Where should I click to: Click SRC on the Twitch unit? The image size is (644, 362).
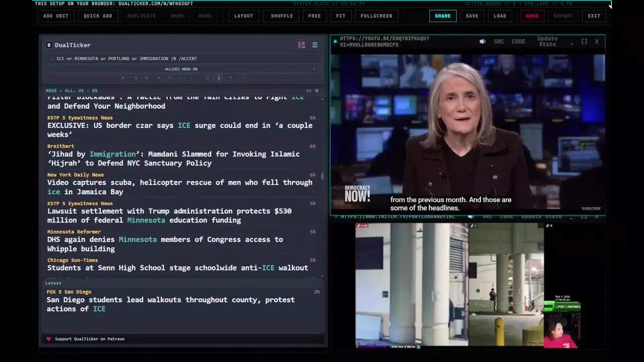pyautogui.click(x=487, y=217)
